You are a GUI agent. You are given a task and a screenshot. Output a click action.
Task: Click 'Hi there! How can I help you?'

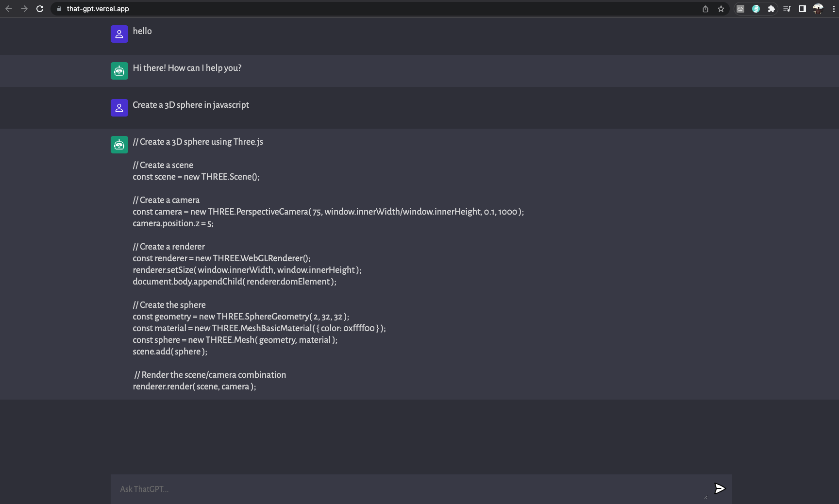[187, 68]
